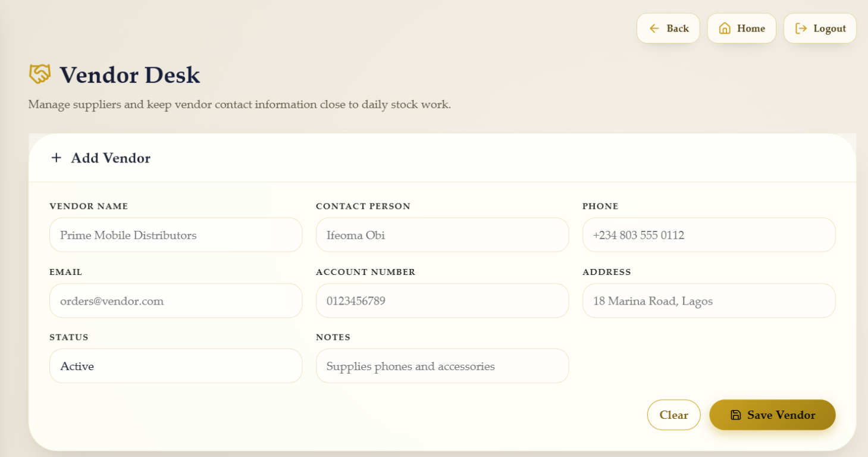Viewport: 868px width, 457px height.
Task: Clear the vendor form
Action: 673,415
